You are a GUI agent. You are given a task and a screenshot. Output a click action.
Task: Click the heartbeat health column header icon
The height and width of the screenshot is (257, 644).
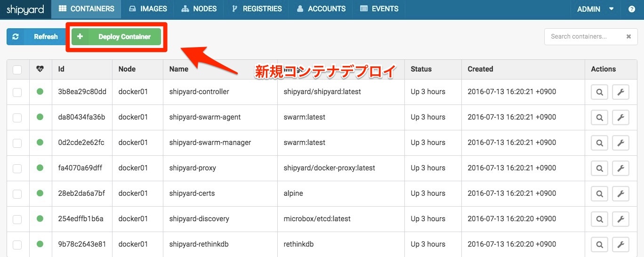(x=40, y=69)
